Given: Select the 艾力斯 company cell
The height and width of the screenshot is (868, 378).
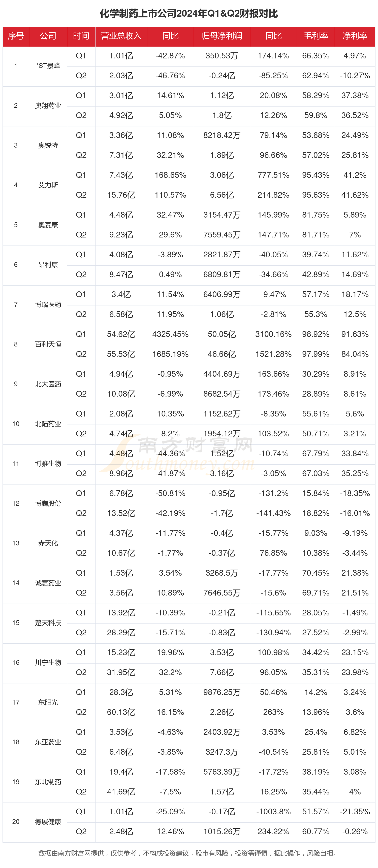Looking at the screenshot, I should pos(48,185).
